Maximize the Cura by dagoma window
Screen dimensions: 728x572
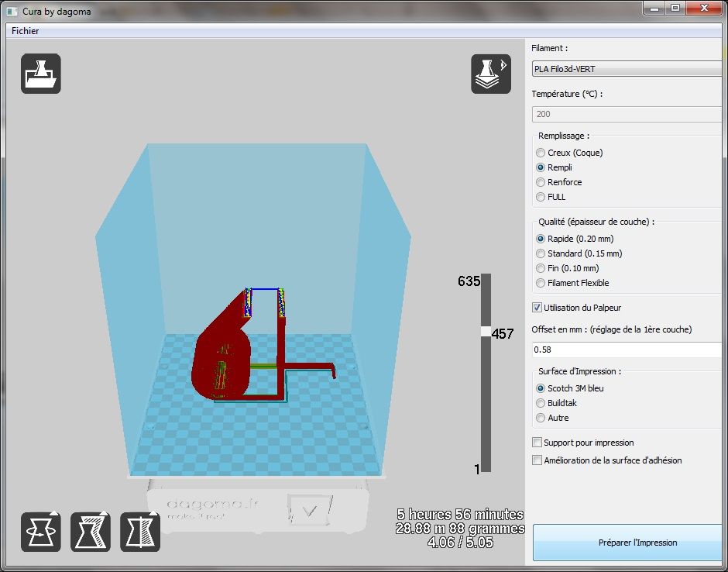(675, 8)
